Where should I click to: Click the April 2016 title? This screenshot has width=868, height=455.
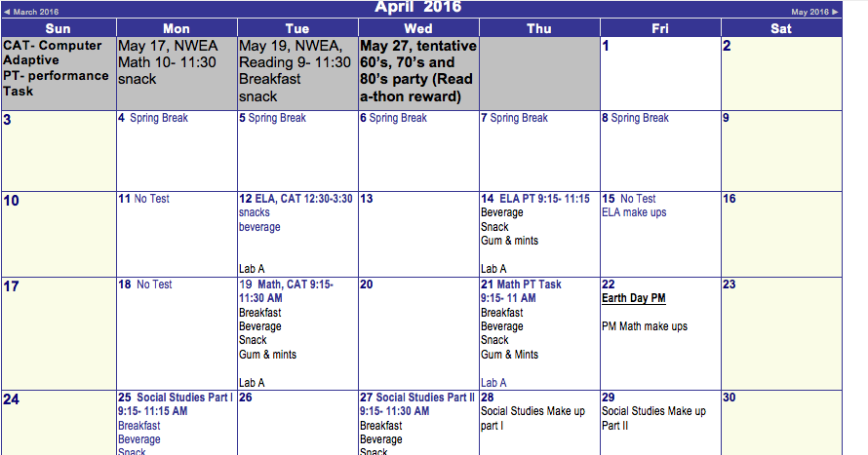418,7
